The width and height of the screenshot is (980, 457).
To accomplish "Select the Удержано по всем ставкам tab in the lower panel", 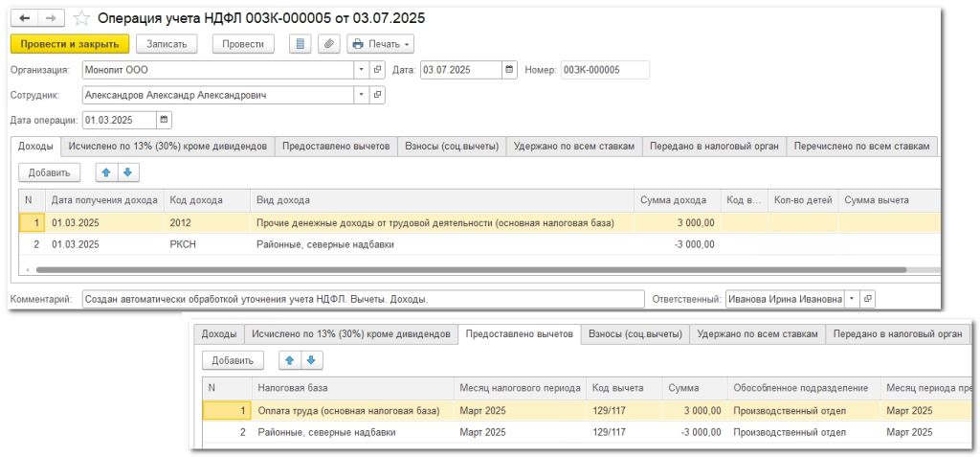I will point(758,334).
